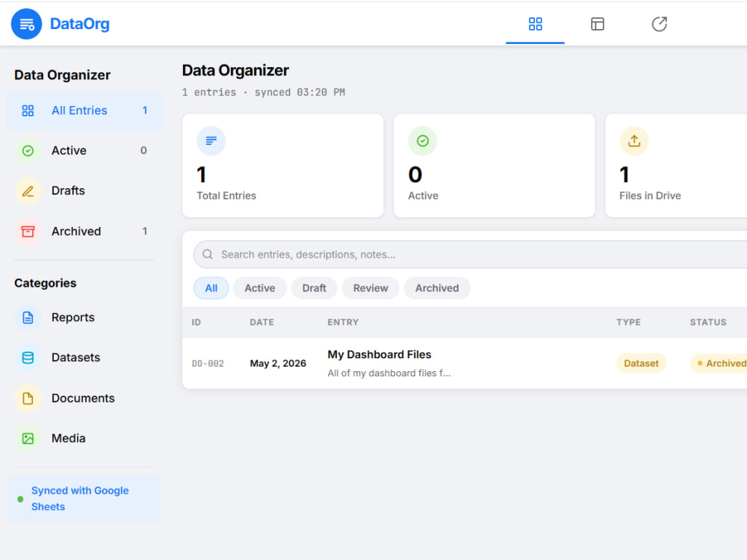Click the Synced with Google Sheets status
This screenshot has height=560, width=747.
tap(84, 499)
